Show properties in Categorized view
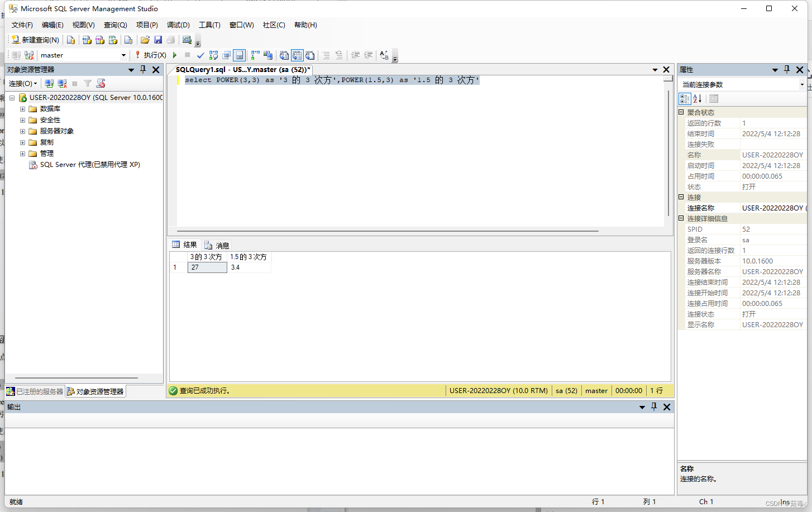 (685, 99)
